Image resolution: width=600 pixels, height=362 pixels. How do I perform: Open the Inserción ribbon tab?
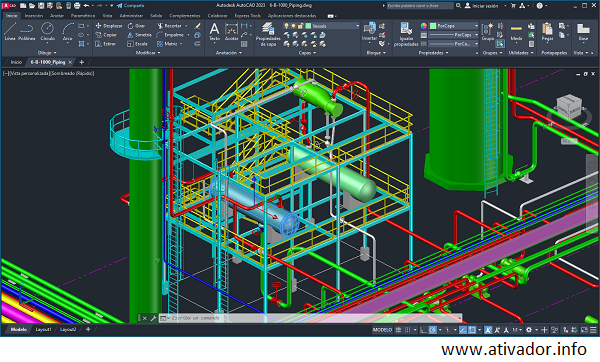(x=34, y=16)
